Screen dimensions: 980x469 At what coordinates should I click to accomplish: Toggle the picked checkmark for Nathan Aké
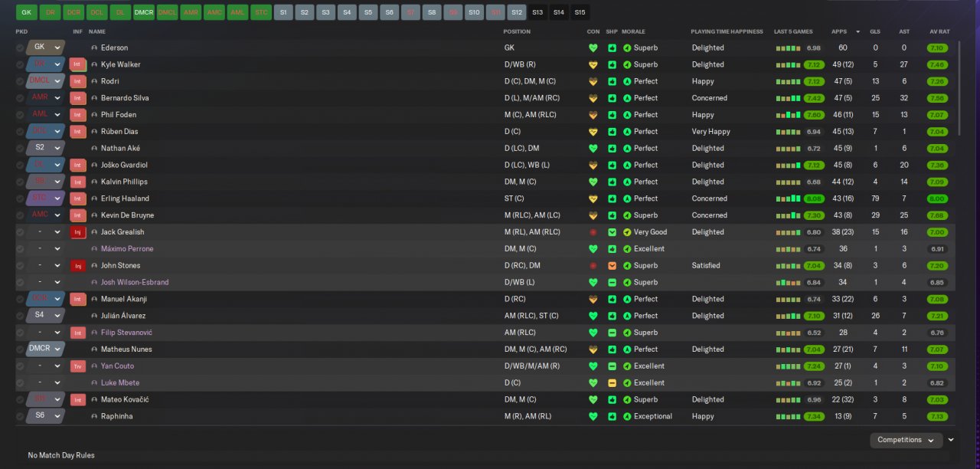20,149
